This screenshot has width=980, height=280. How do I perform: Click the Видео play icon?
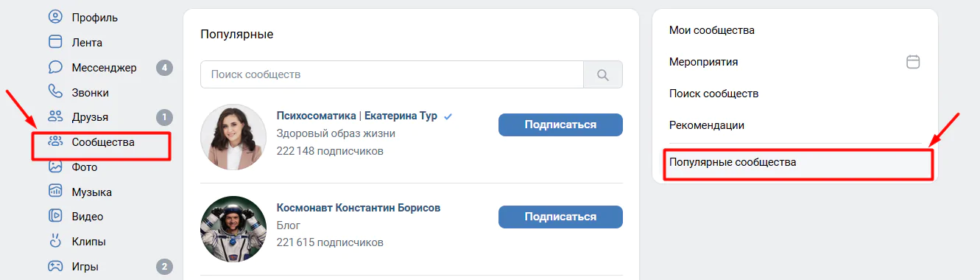tap(55, 216)
